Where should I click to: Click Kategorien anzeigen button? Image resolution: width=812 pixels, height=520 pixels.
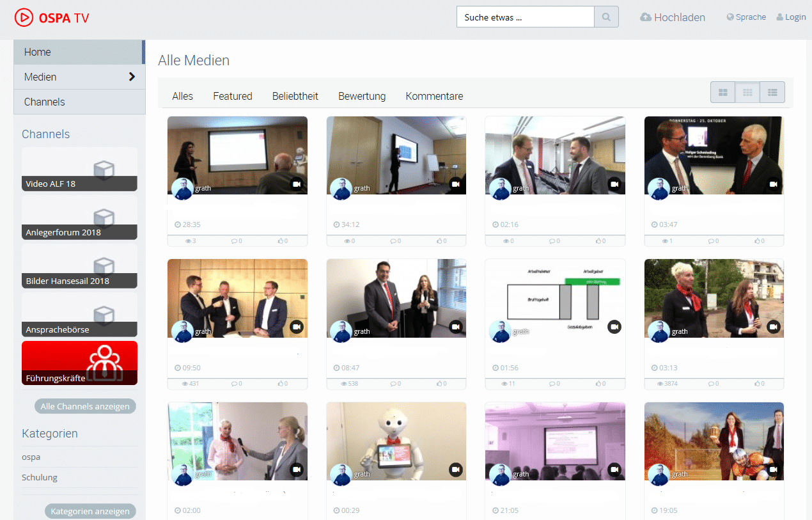pos(90,511)
